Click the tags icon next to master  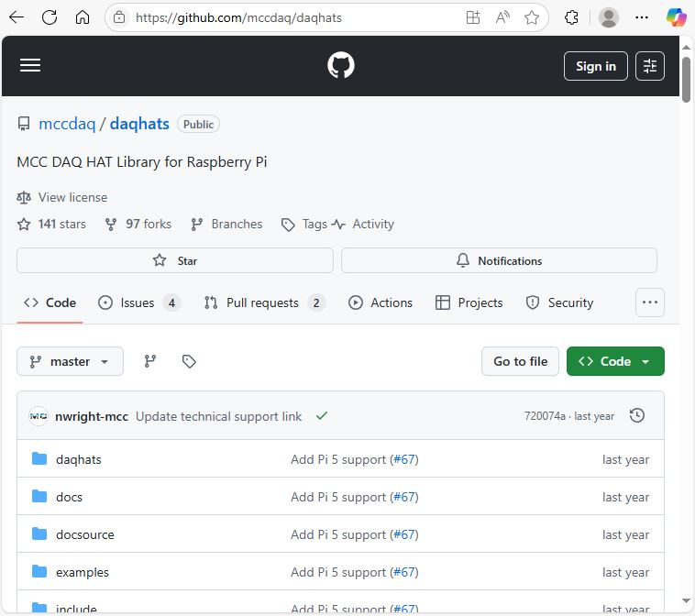click(x=189, y=362)
